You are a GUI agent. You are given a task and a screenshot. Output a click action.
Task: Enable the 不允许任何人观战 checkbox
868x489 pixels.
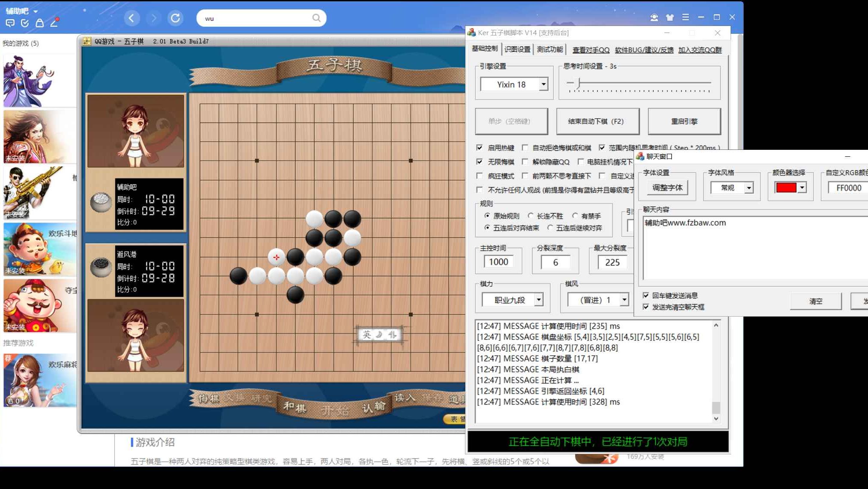pos(479,190)
